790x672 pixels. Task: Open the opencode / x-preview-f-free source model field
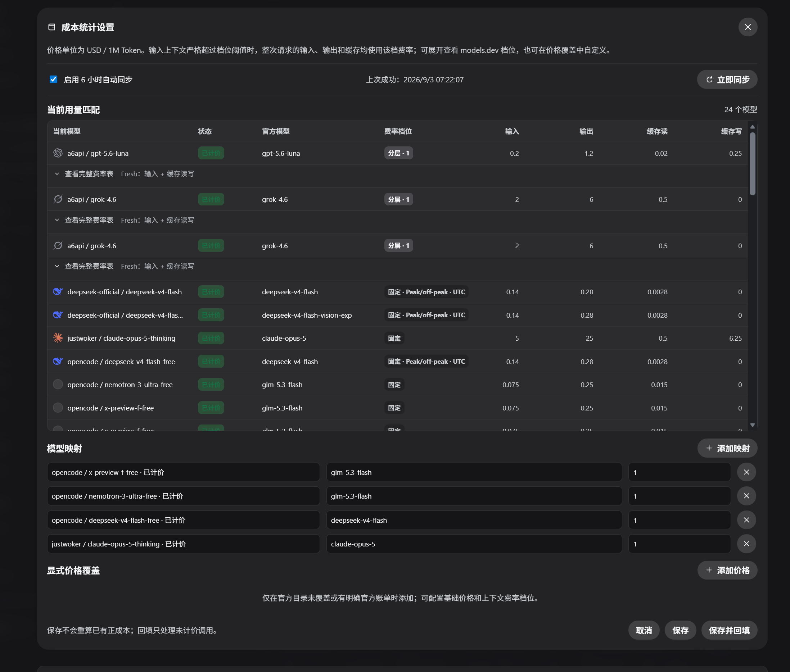[183, 472]
